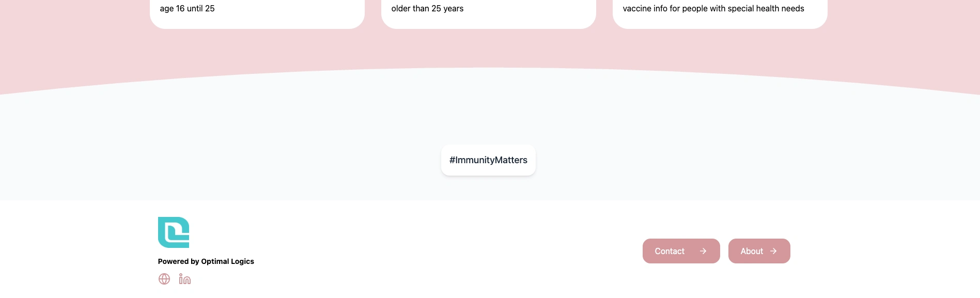Click the pink background beneath the cards
The image size is (980, 298).
[488, 49]
